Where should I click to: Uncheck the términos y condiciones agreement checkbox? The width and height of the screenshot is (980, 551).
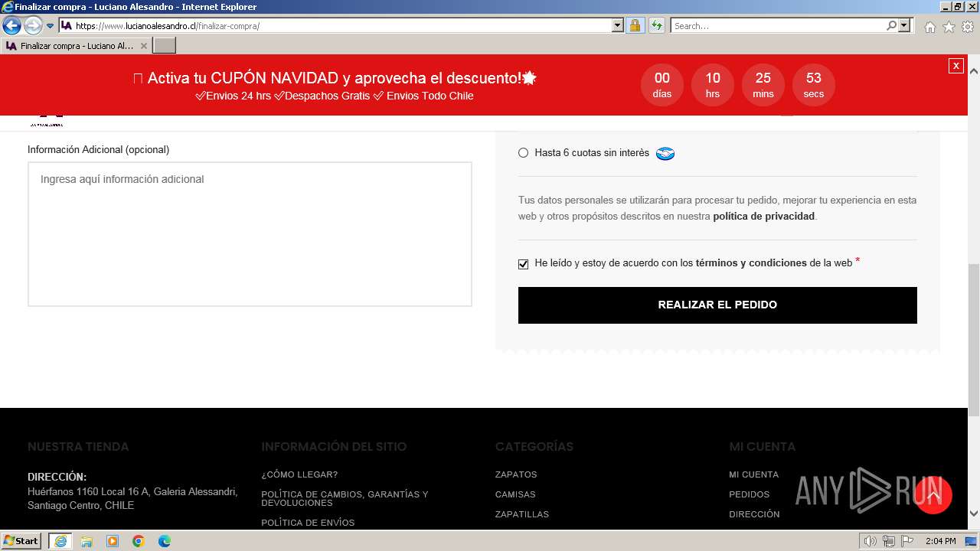524,264
